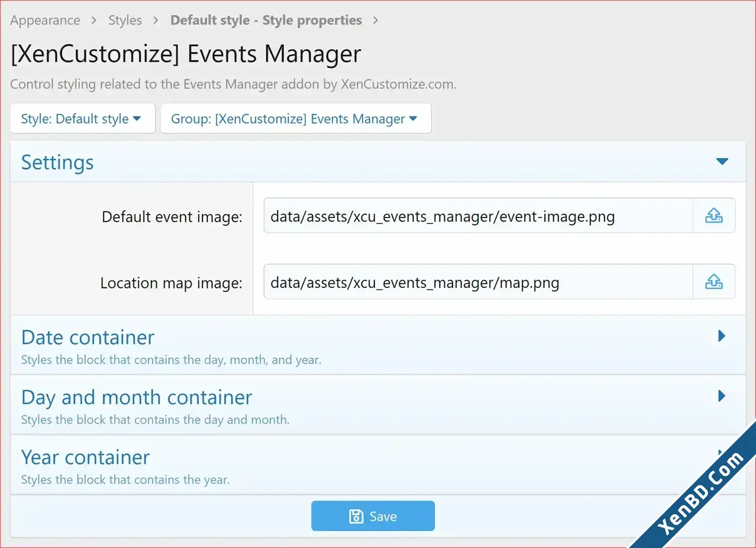756x548 pixels.
Task: Click the Date container heading
Action: (x=88, y=337)
